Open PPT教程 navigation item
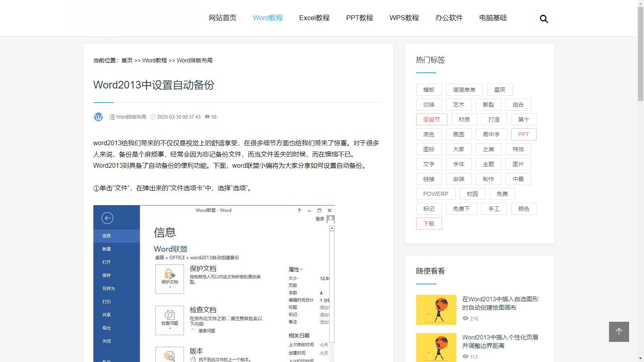The height and width of the screenshot is (362, 644). [359, 18]
